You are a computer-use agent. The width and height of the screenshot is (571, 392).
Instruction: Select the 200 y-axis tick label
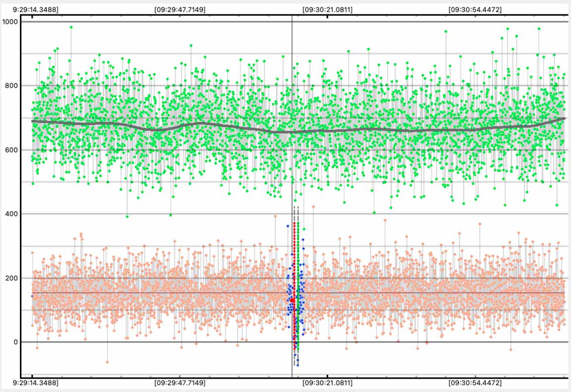tap(12, 278)
